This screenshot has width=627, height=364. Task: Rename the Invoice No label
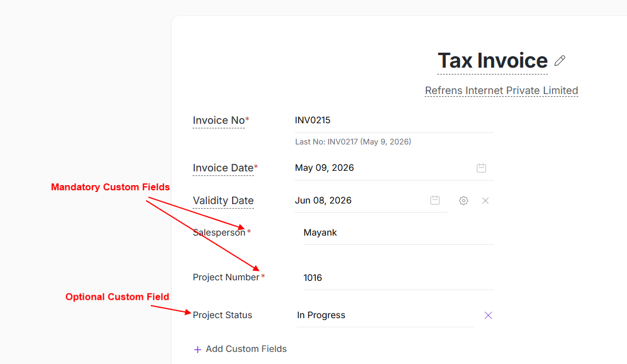[x=219, y=120]
